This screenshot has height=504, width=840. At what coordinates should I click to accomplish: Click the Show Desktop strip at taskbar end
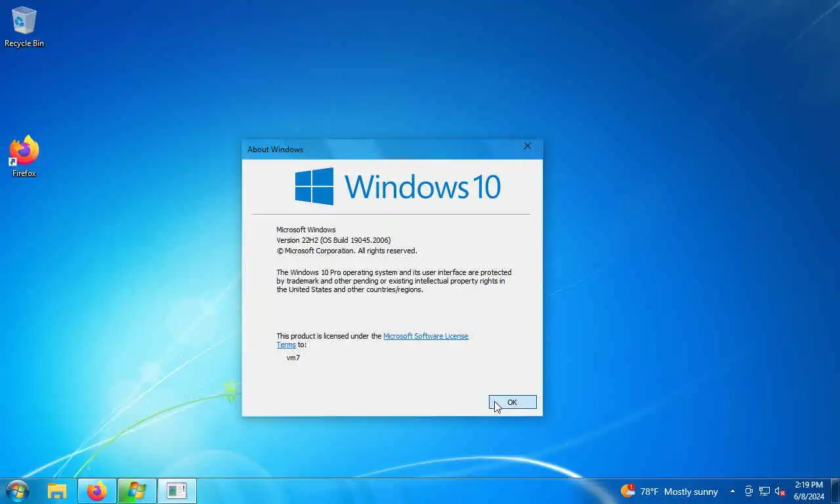(836, 491)
